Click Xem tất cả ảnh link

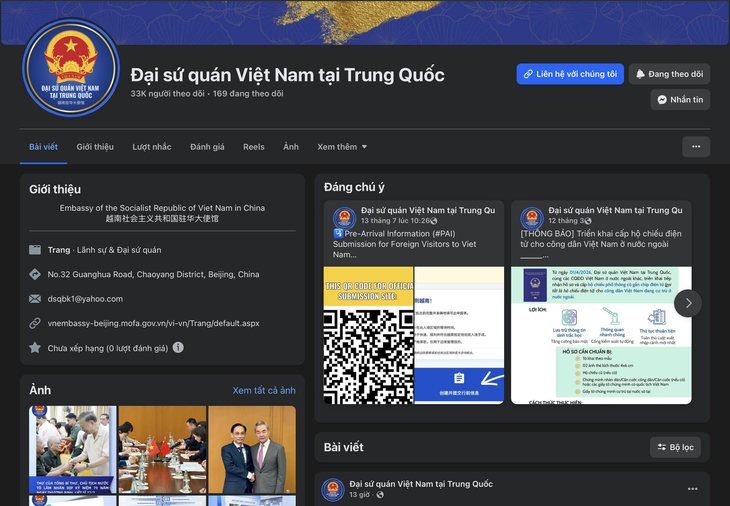pos(264,391)
